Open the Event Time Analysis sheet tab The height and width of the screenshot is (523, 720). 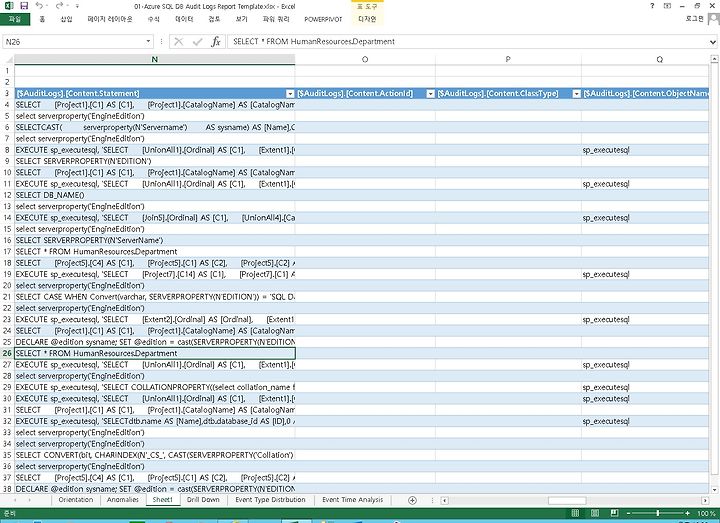tap(353, 500)
